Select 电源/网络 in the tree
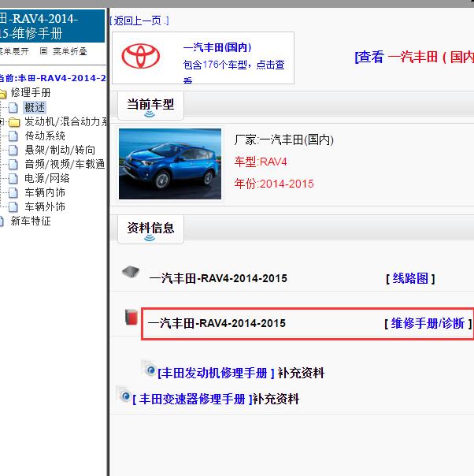Screen dimensions: 474x476 tap(47, 178)
